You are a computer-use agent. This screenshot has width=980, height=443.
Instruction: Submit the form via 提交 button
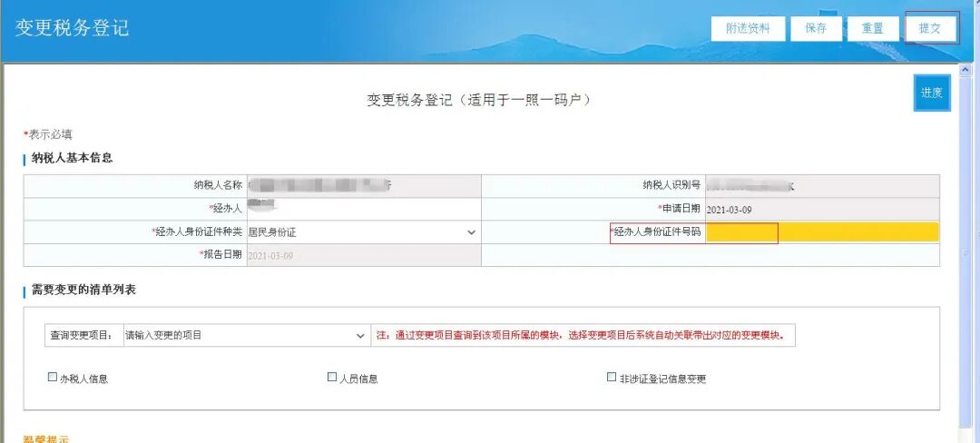coord(930,29)
